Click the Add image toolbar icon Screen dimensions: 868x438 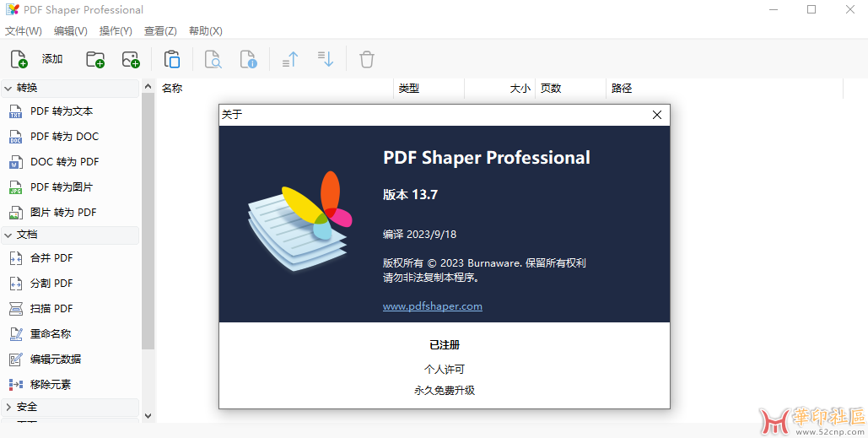pyautogui.click(x=131, y=59)
